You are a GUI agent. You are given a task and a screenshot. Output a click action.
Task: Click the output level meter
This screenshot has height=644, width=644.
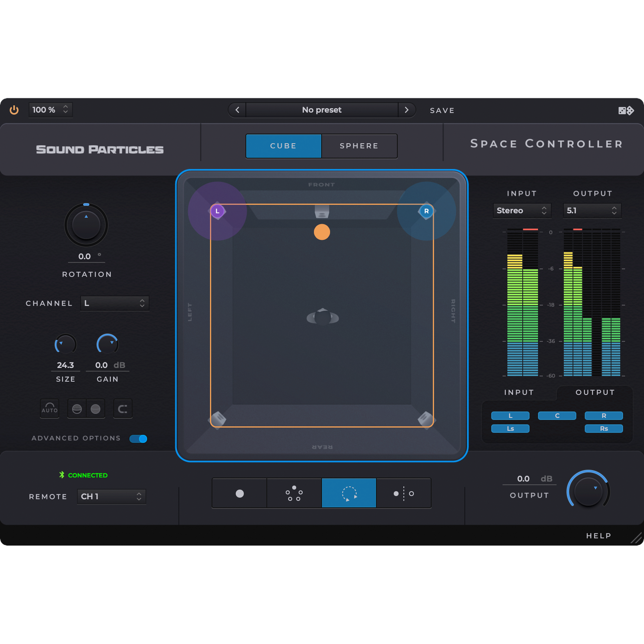tap(592, 302)
